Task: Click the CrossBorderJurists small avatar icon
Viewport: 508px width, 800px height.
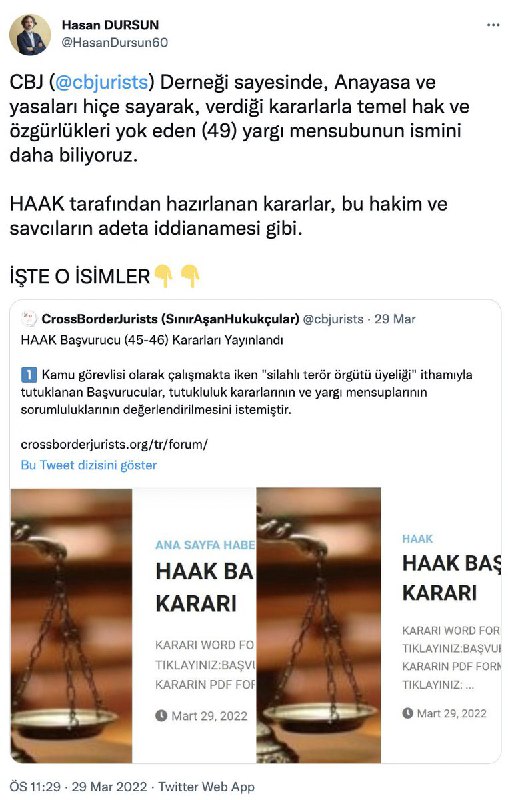Action: pyautogui.click(x=29, y=319)
